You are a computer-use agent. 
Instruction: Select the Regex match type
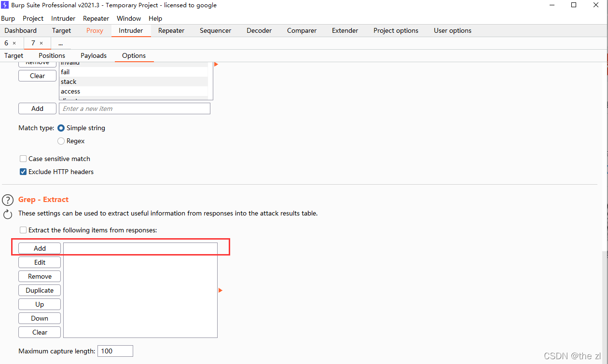[x=61, y=141]
